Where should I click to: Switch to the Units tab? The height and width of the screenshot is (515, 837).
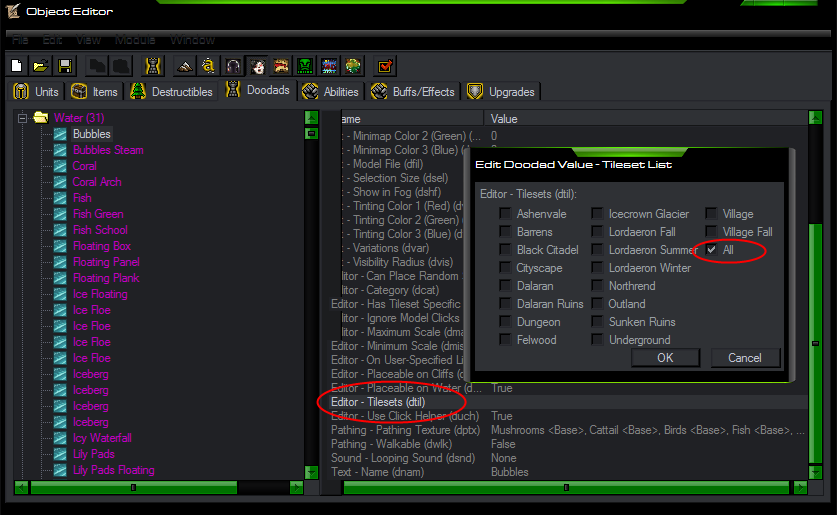click(x=36, y=92)
